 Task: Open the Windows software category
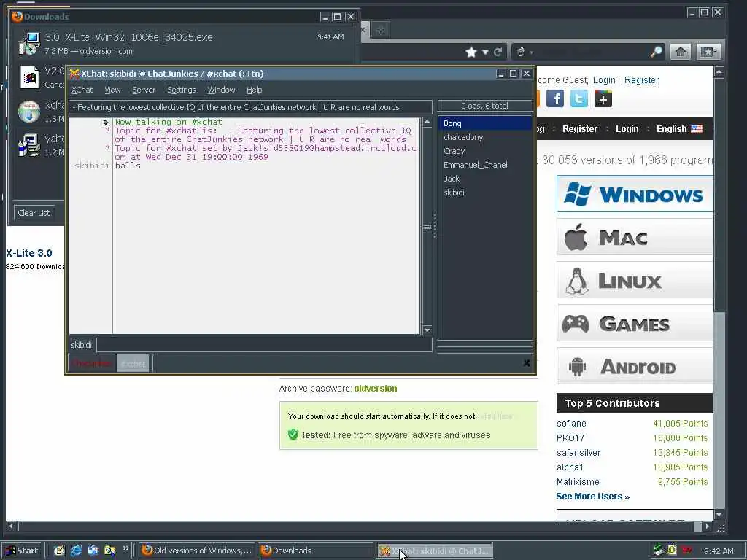[x=635, y=194]
